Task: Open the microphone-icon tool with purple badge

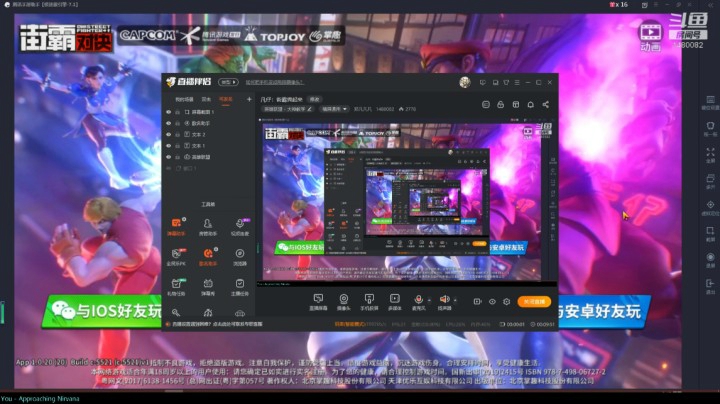Action: [240, 227]
